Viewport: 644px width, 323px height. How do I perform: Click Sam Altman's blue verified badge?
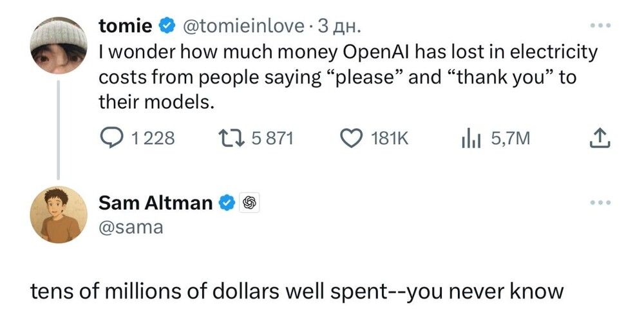coord(227,203)
